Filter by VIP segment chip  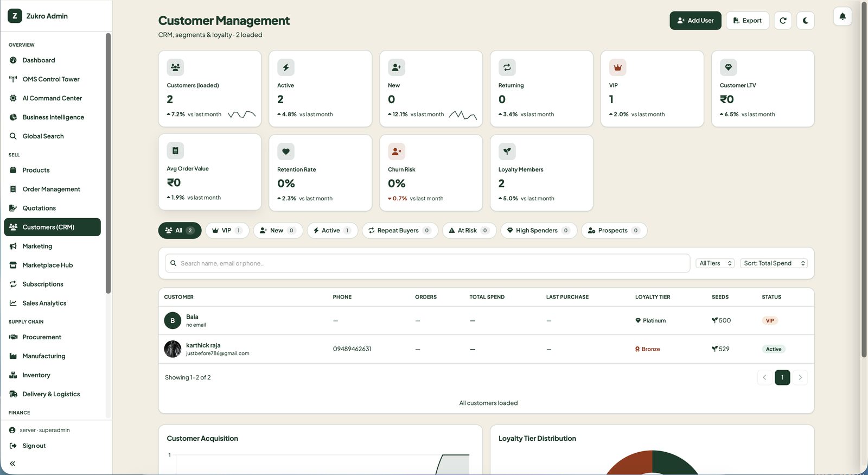tap(227, 231)
